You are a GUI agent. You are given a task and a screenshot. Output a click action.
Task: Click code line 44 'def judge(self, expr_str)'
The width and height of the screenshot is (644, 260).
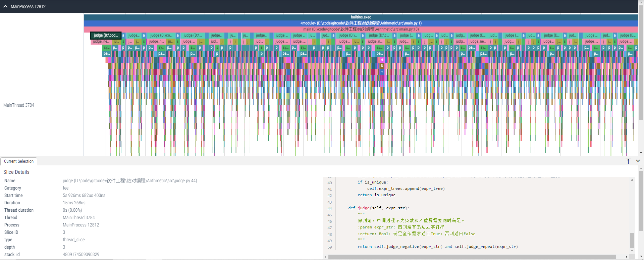point(379,208)
